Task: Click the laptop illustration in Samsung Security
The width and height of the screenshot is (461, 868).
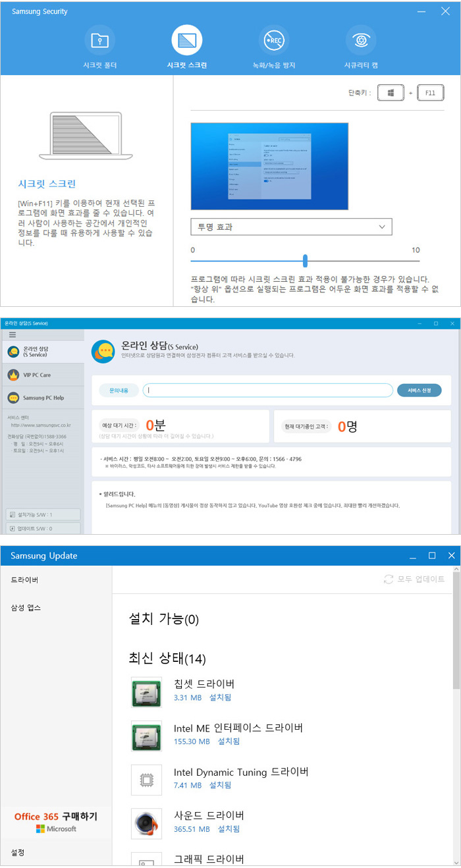Action: (x=86, y=137)
